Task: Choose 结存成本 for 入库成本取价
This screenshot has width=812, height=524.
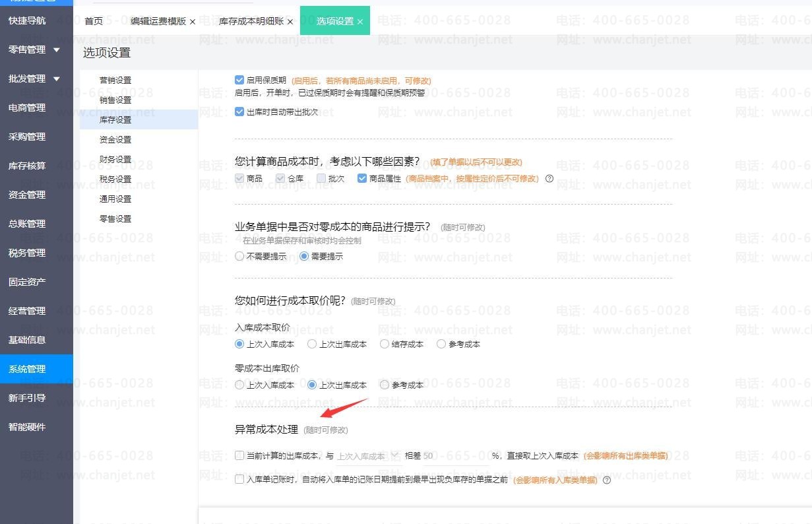Action: coord(385,344)
